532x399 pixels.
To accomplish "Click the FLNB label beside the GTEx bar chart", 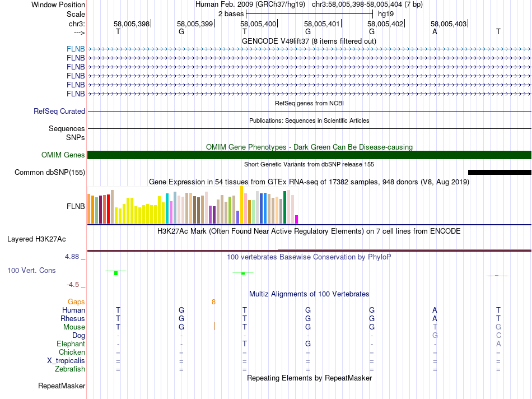I will pos(76,206).
